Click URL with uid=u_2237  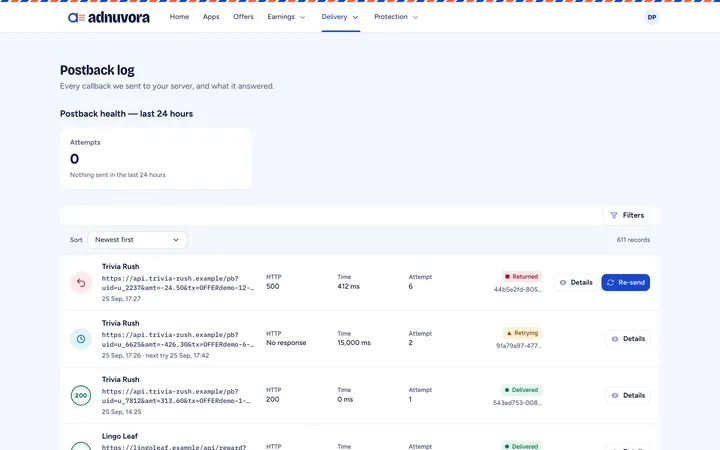pos(178,283)
